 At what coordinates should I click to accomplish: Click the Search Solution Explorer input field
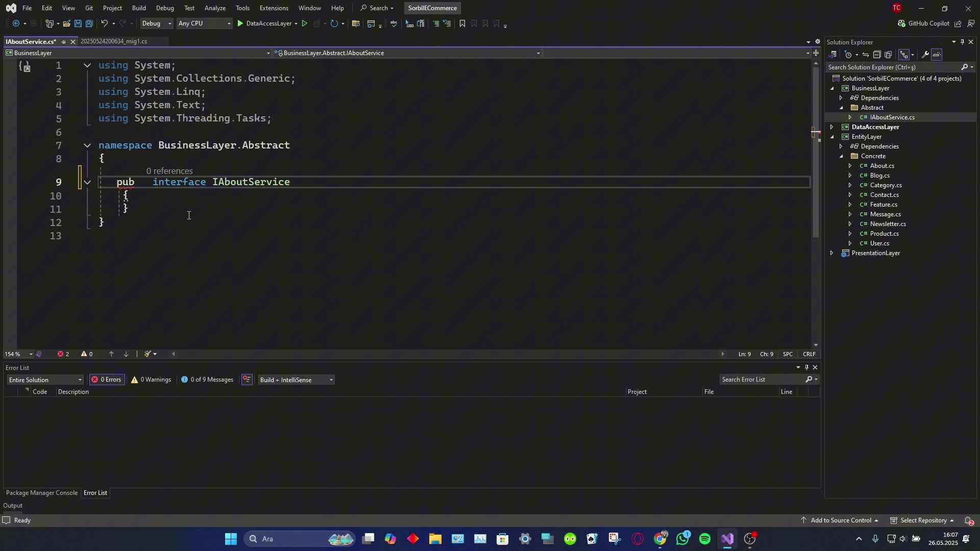click(893, 67)
